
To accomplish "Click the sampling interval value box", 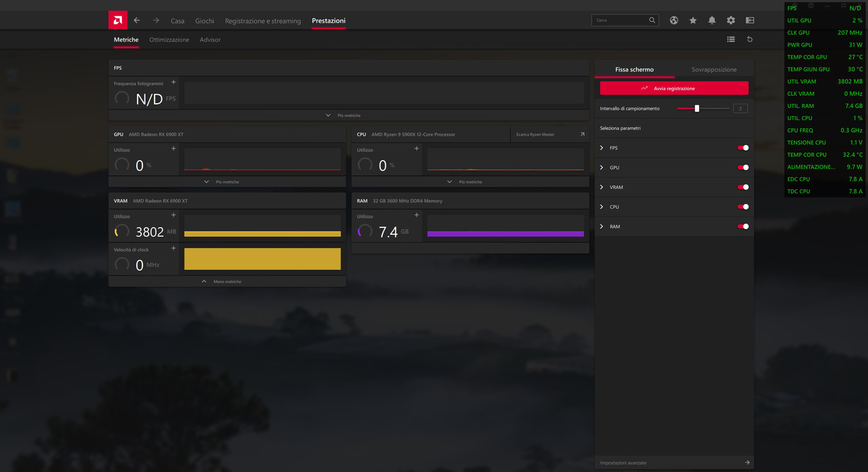I will pos(741,109).
